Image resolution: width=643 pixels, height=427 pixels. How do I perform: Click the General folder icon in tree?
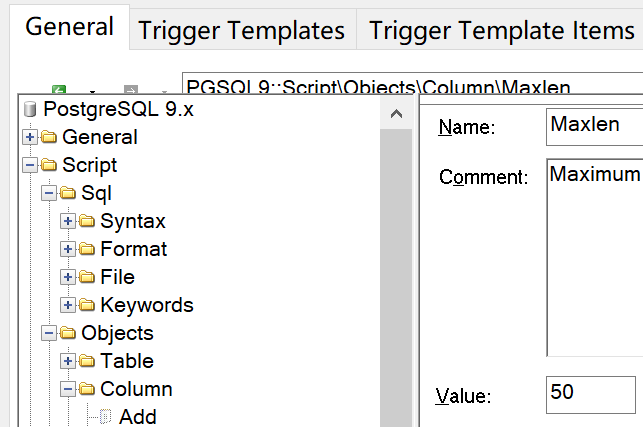pyautogui.click(x=49, y=137)
